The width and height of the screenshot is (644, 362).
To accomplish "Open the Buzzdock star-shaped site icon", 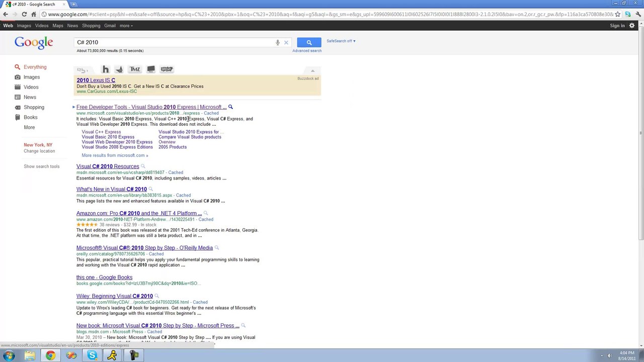I will pyautogui.click(x=119, y=69).
